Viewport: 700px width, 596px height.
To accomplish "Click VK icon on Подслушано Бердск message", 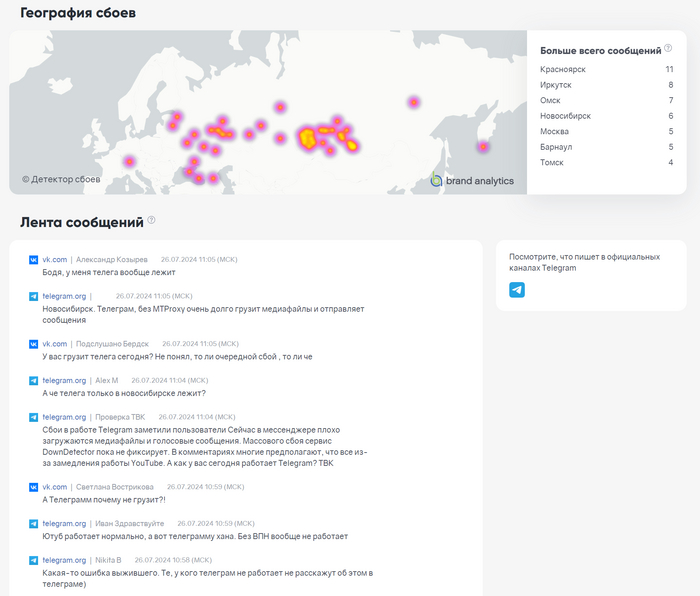I will click(33, 344).
